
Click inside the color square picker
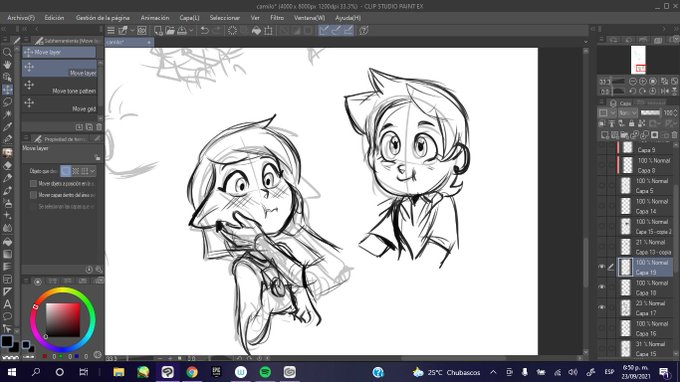63,320
